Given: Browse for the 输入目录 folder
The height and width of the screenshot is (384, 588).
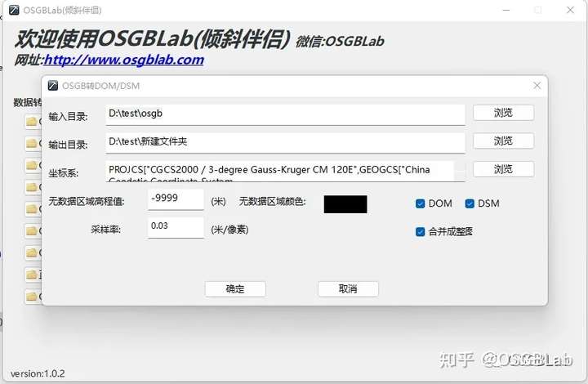Looking at the screenshot, I should click(x=503, y=113).
